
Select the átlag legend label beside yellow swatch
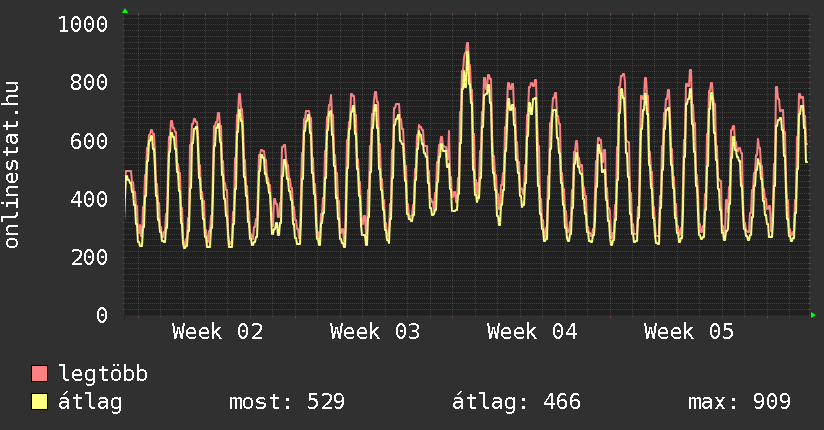pos(91,402)
